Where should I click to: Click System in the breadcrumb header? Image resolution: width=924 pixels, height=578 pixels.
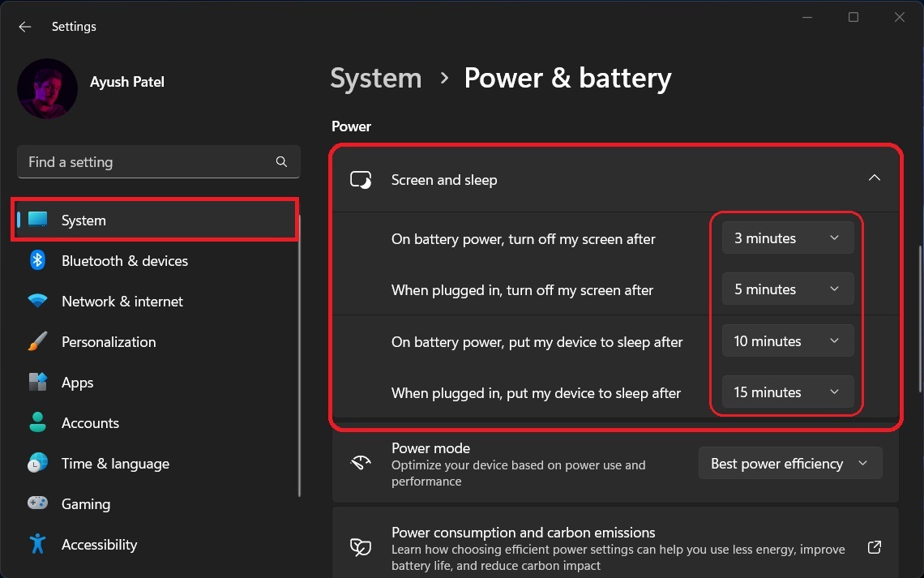[x=376, y=79]
